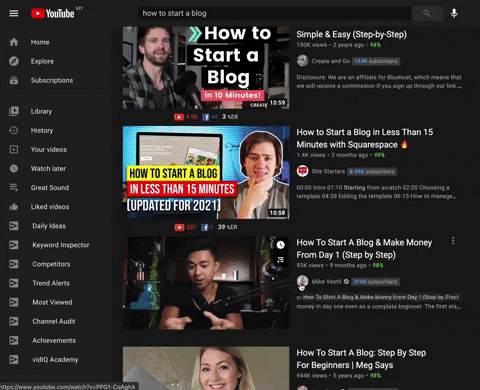Image resolution: width=480 pixels, height=390 pixels.
Task: Click the search magnifier button
Action: [x=427, y=13]
